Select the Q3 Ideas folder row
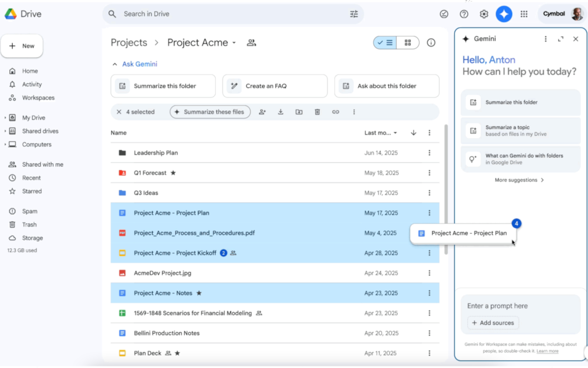 point(275,193)
